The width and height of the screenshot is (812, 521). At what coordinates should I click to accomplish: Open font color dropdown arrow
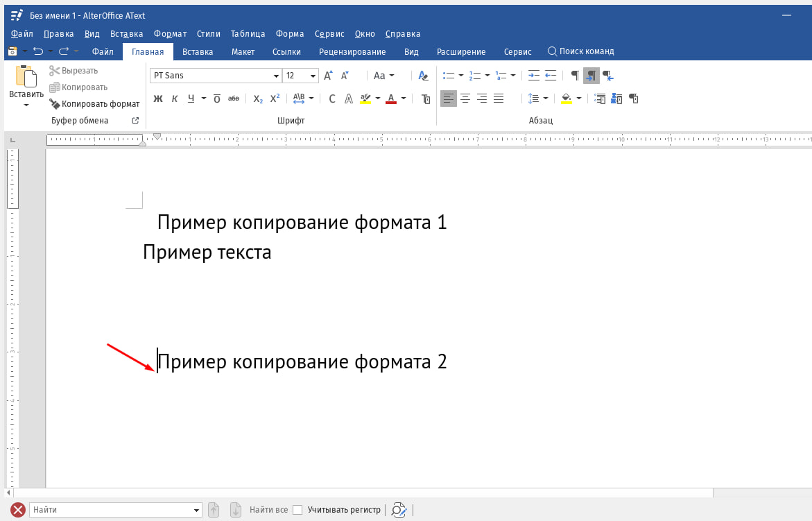[404, 99]
